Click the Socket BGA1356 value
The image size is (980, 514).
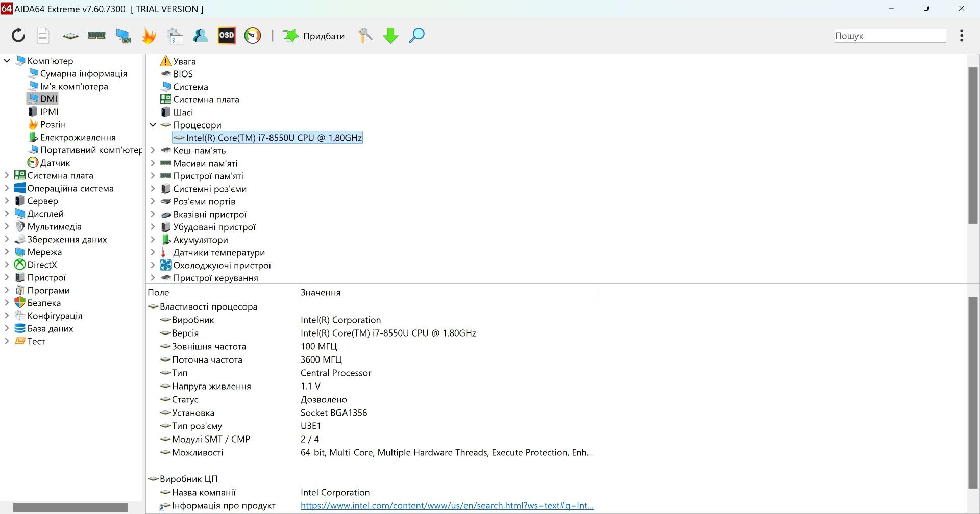coord(334,413)
